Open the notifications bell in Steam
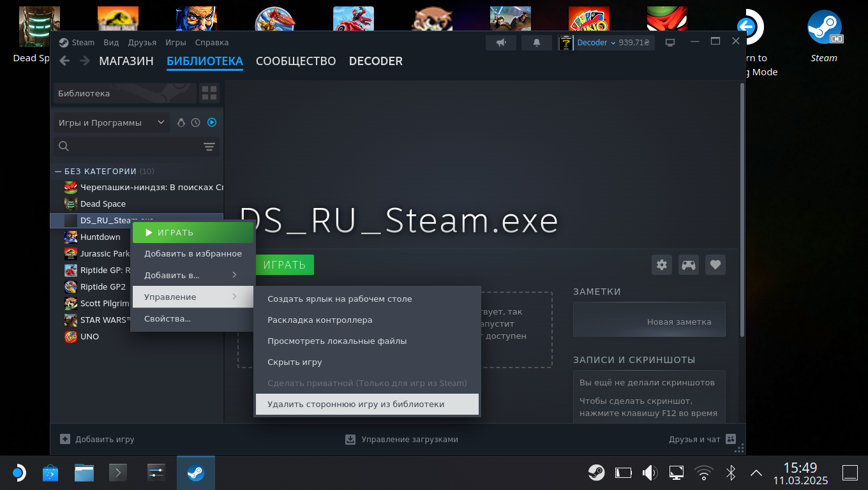 (537, 43)
